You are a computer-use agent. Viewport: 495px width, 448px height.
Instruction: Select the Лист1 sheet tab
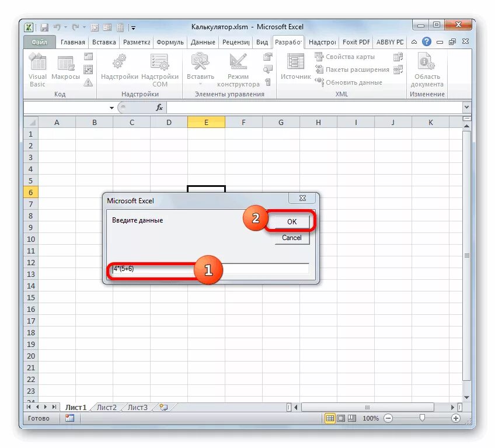(76, 407)
